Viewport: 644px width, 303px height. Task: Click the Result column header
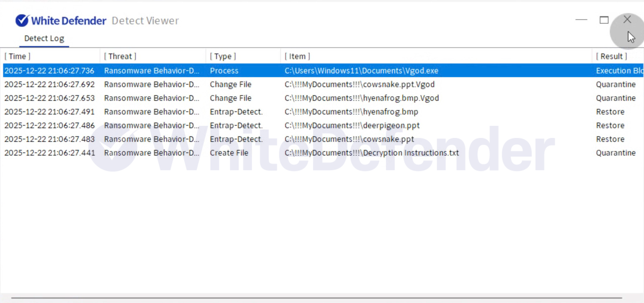click(x=611, y=56)
